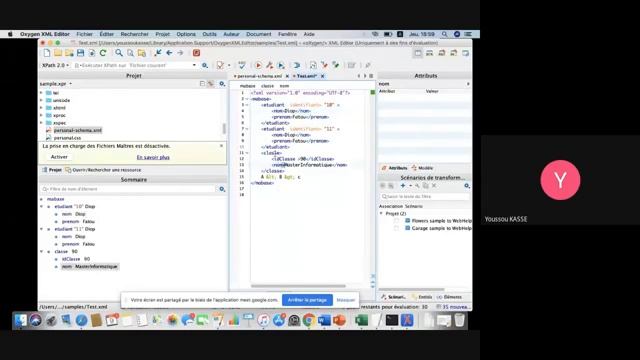
Task: Click the scenarios filter text field
Action: [424, 196]
